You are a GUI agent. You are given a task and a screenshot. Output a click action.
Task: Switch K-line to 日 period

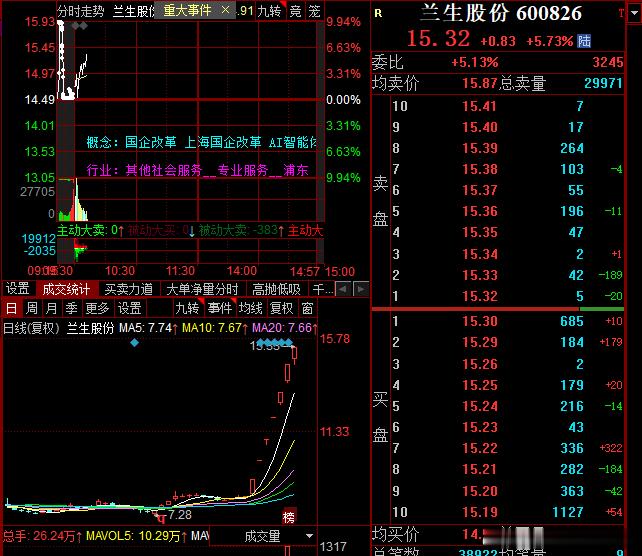pyautogui.click(x=11, y=308)
